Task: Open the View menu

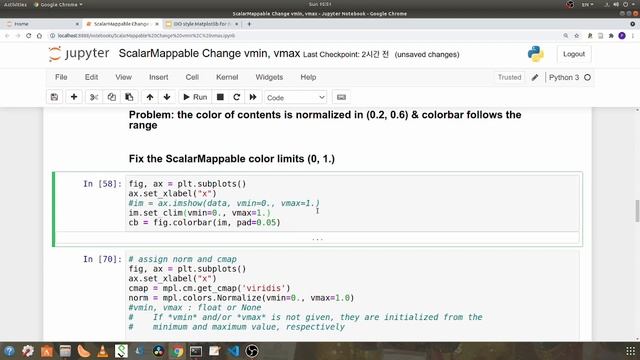Action: pyautogui.click(x=123, y=77)
